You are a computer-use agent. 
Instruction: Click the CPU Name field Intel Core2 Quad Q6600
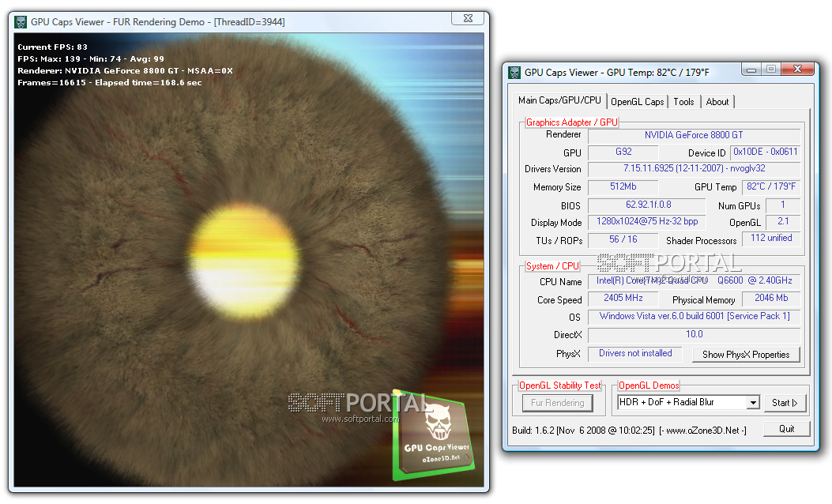(x=694, y=280)
